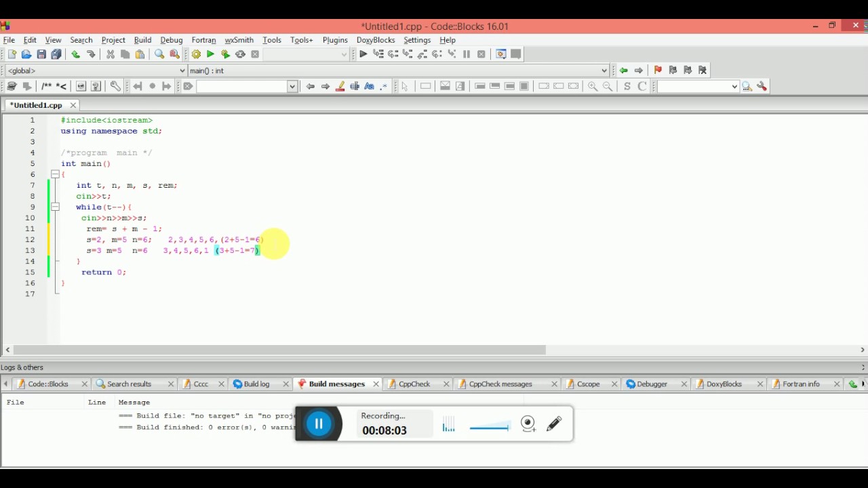Toggle the Match case (Aa) search option
The width and height of the screenshot is (868, 488).
(x=369, y=86)
